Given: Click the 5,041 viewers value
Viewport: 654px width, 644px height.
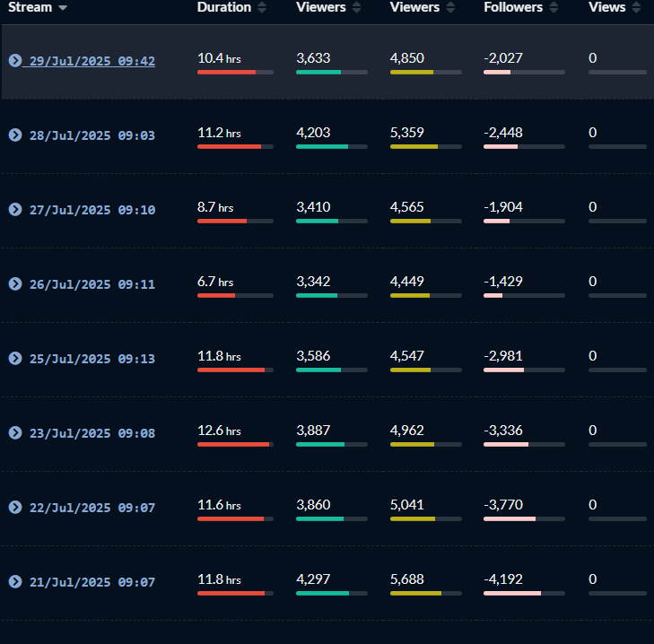Looking at the screenshot, I should (x=407, y=505).
